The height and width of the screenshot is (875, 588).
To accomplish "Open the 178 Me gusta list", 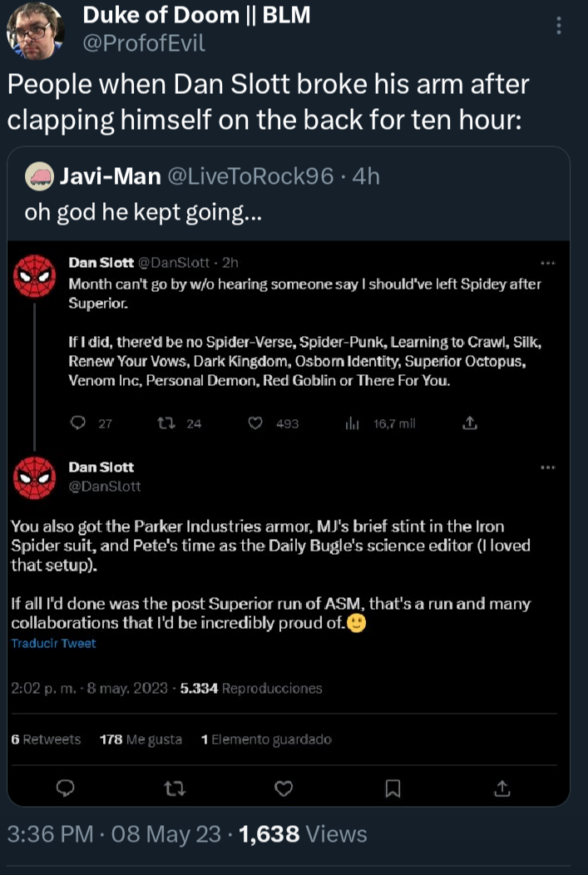I will (140, 739).
